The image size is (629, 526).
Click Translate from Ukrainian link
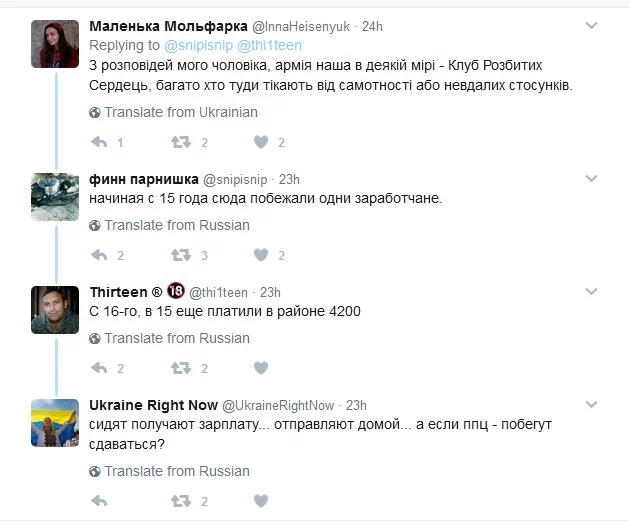click(180, 112)
